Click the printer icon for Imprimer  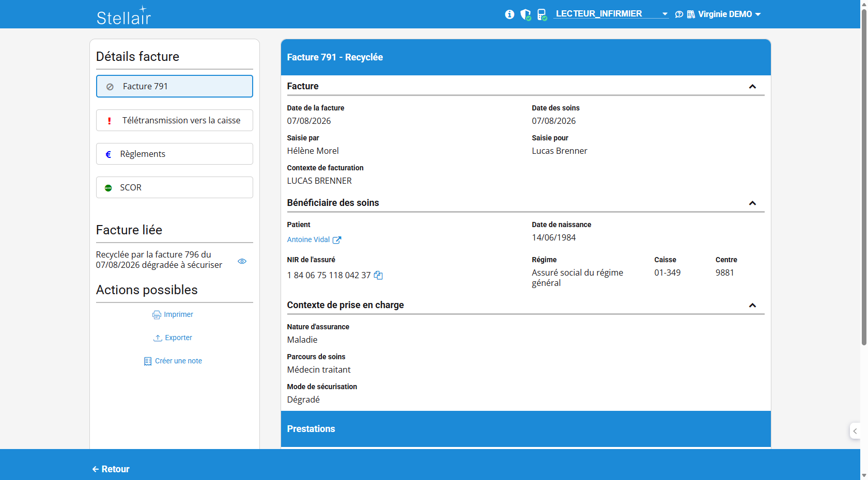click(x=157, y=315)
